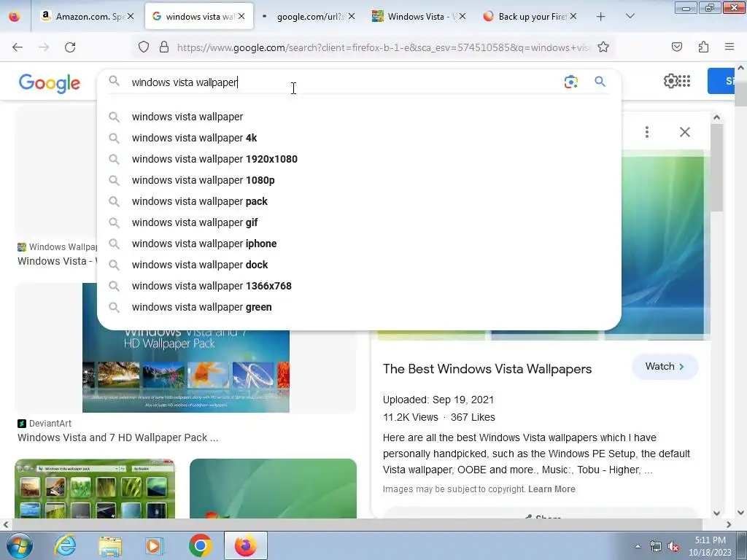Choose suggestion 'windows vista wallpaper pack'

pos(359,201)
